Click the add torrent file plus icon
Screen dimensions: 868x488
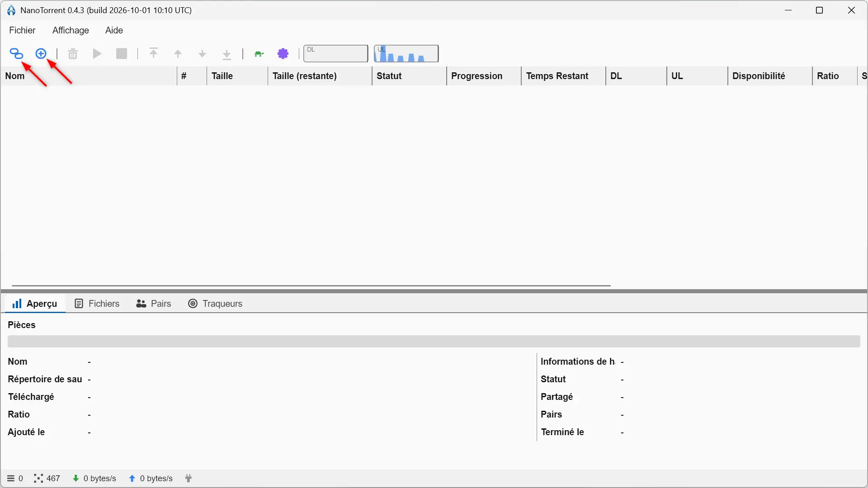(41, 54)
